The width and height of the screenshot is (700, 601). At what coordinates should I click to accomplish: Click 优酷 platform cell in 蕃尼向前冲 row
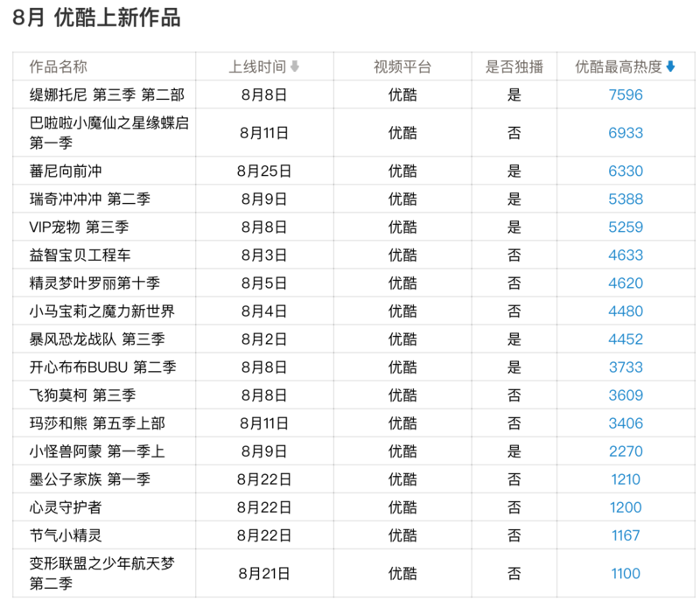pyautogui.click(x=402, y=171)
